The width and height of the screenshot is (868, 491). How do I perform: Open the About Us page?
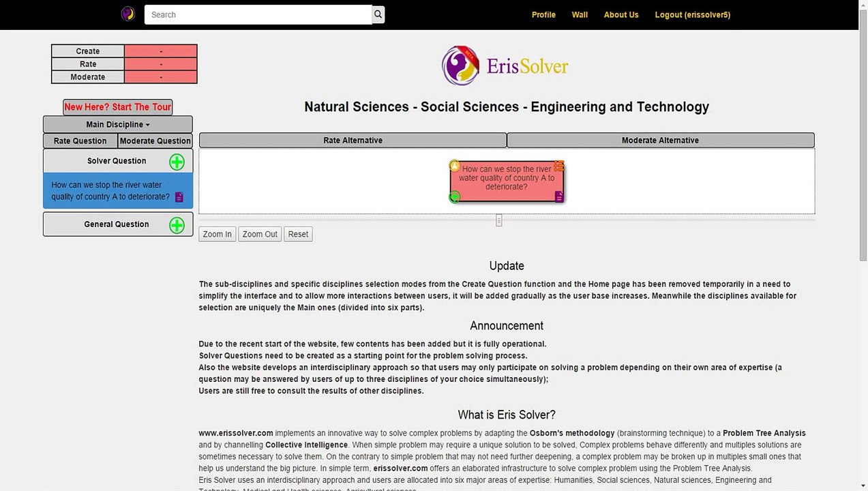(x=621, y=15)
